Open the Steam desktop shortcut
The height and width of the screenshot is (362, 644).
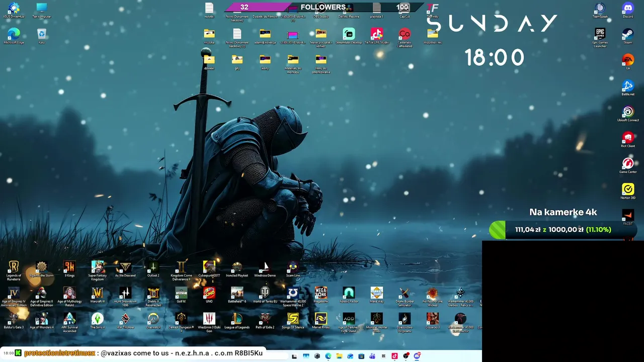coord(628,36)
